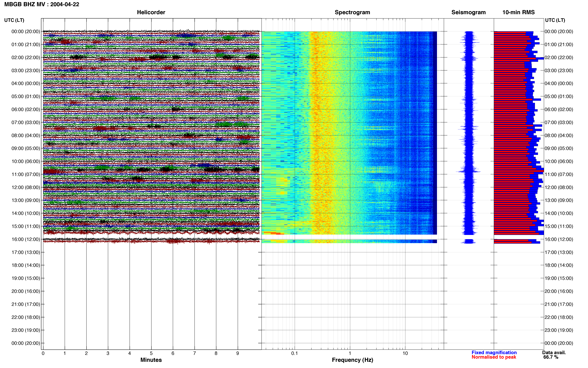Select the 'Helicorder' panel heading
The height and width of the screenshot is (368, 588).
tap(151, 12)
